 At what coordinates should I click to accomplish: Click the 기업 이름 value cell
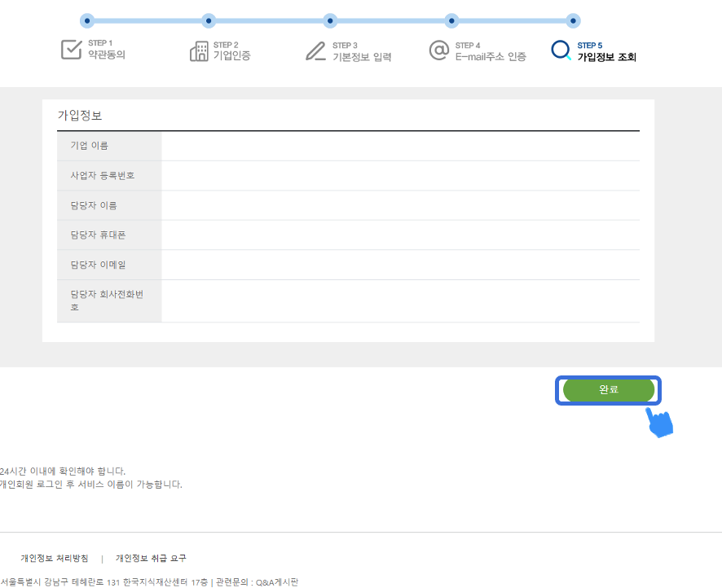pos(400,146)
